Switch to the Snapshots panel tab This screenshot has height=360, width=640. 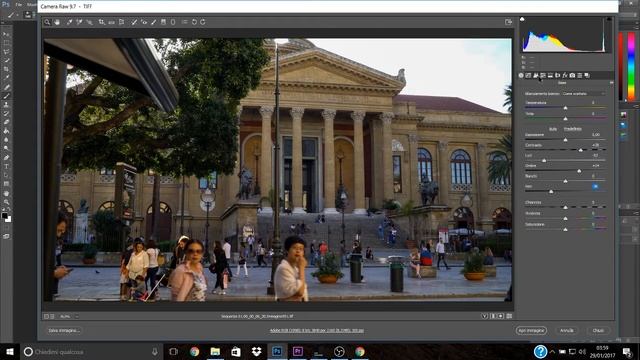point(587,76)
